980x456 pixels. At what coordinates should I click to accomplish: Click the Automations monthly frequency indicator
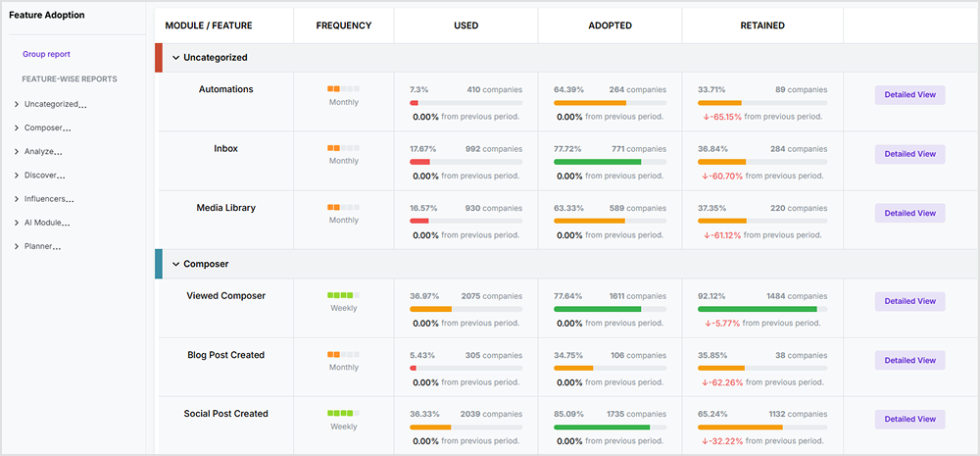[x=344, y=89]
